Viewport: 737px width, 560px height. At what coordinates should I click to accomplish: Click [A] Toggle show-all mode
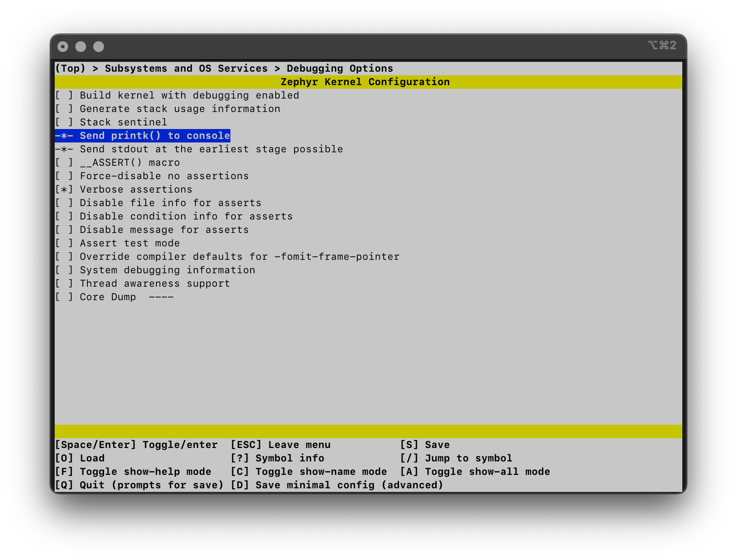[x=475, y=472]
